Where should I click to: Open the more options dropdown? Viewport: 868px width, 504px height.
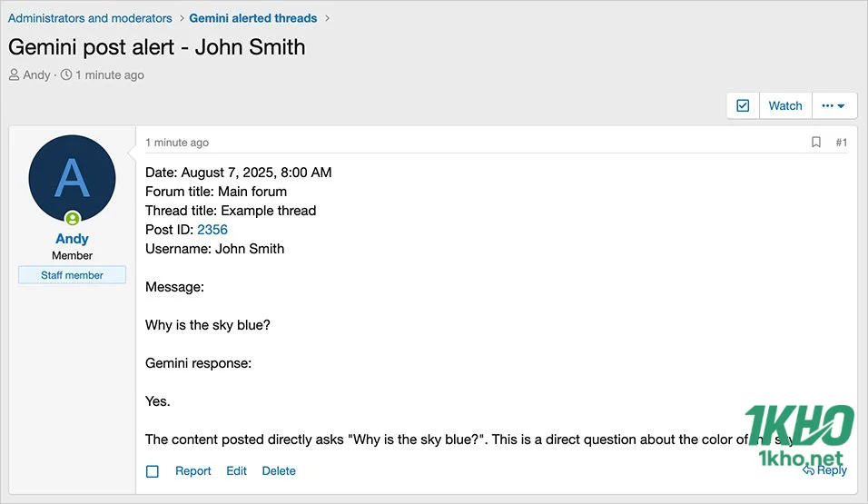pos(833,105)
